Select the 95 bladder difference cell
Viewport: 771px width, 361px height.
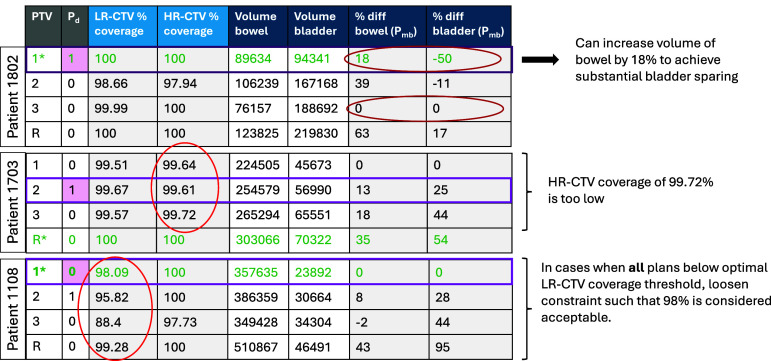coord(469,347)
